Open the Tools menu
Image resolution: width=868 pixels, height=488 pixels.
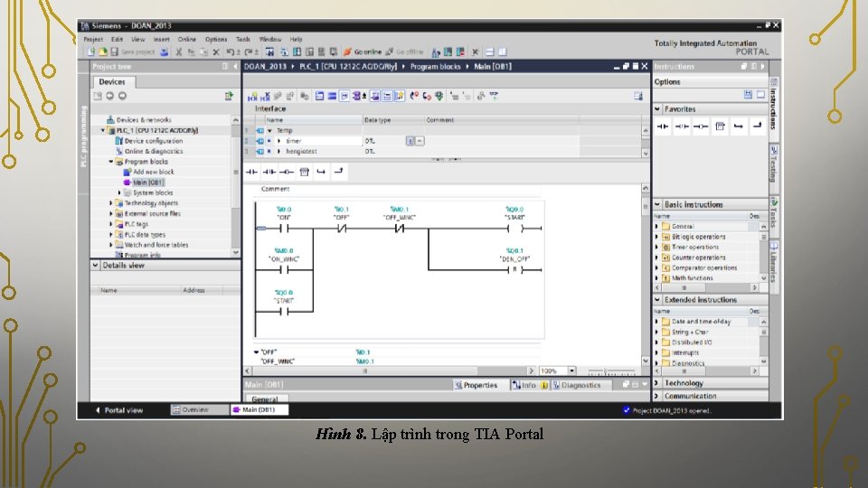(x=243, y=39)
